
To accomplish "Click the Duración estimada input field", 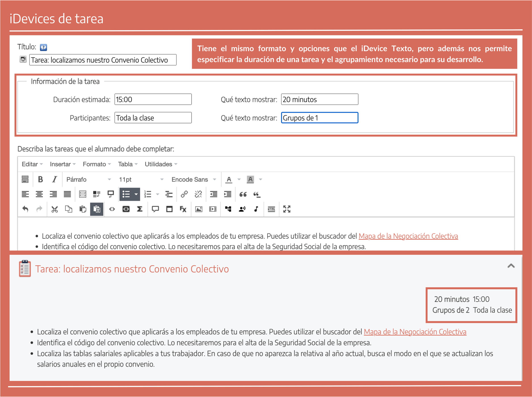I will tap(153, 99).
